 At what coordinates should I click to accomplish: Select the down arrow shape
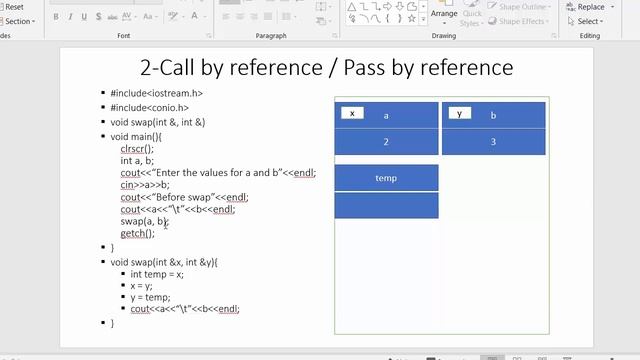pos(400,7)
